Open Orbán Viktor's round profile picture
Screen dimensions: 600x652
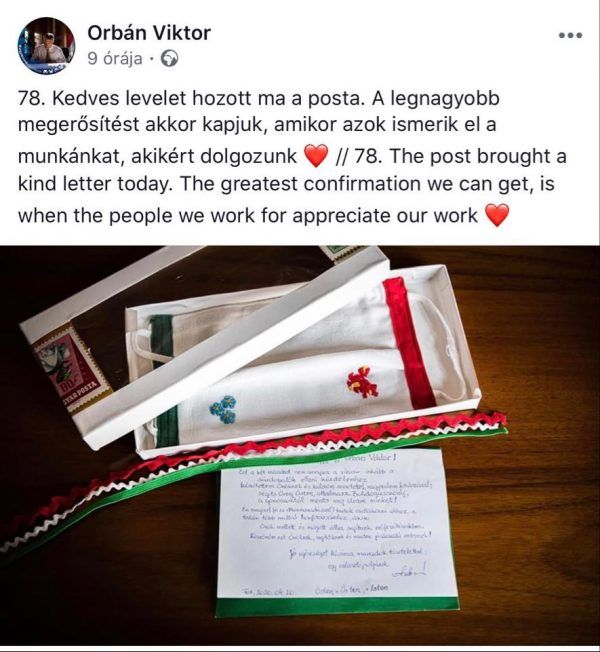[47, 46]
